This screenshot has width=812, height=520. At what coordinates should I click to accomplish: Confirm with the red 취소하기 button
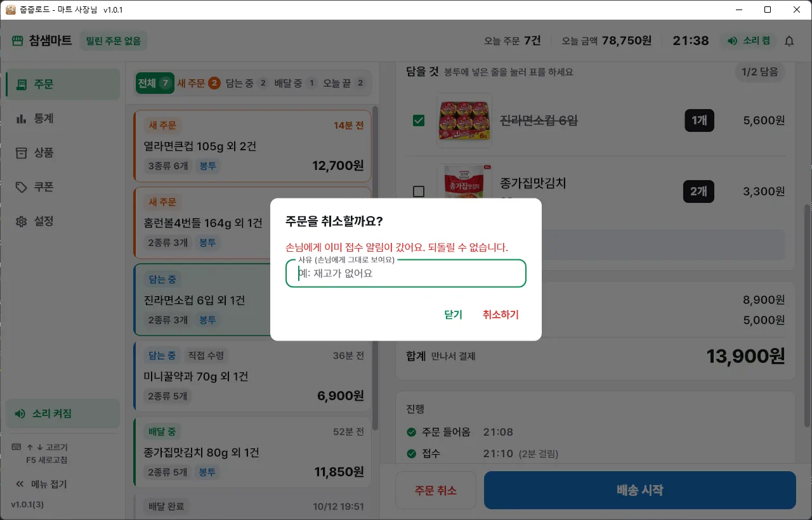[x=501, y=315]
